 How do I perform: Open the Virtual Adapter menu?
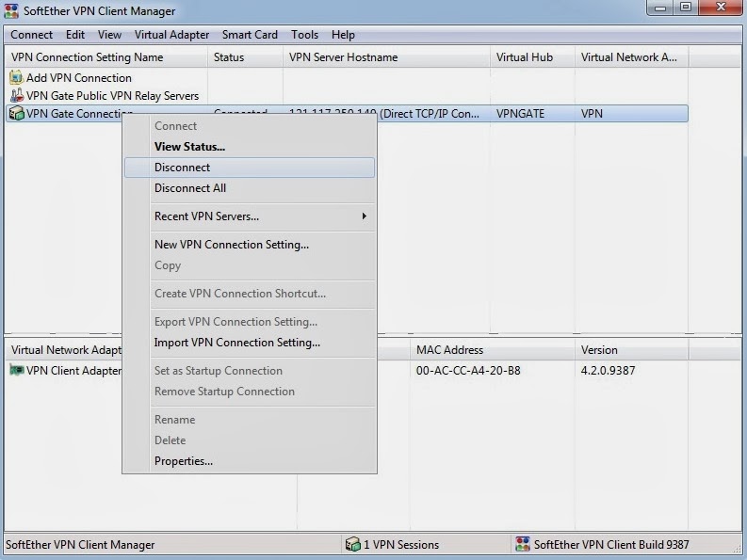coord(172,35)
